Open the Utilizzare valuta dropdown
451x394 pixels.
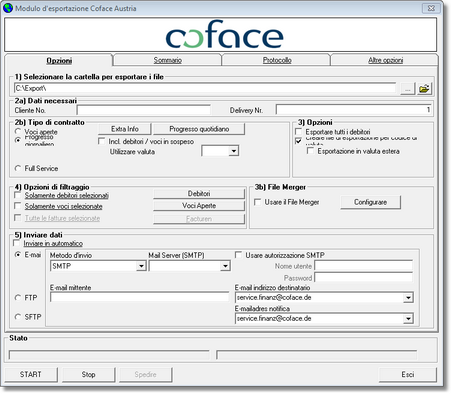pos(234,151)
